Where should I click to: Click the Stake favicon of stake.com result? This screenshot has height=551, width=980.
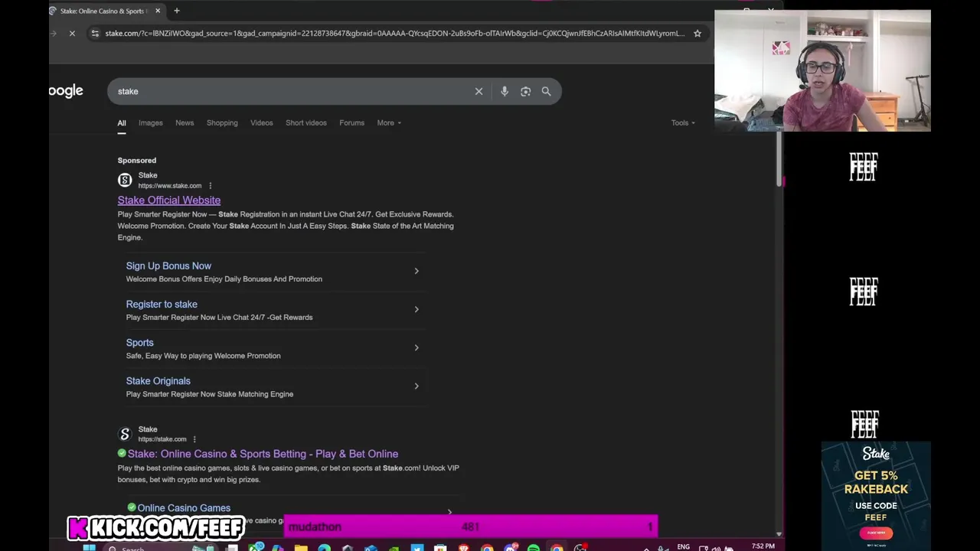click(x=125, y=434)
